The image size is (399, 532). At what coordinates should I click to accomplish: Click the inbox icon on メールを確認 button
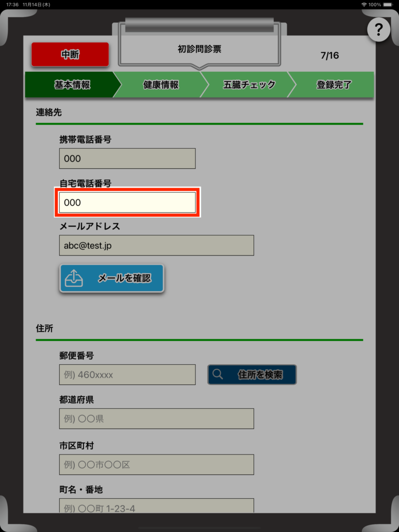74,278
